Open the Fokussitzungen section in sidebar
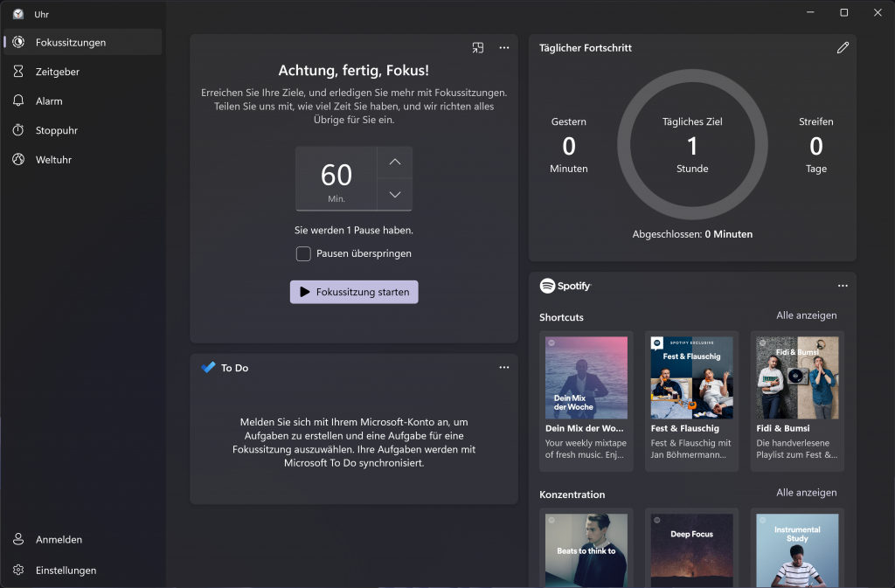This screenshot has width=895, height=588. click(83, 42)
